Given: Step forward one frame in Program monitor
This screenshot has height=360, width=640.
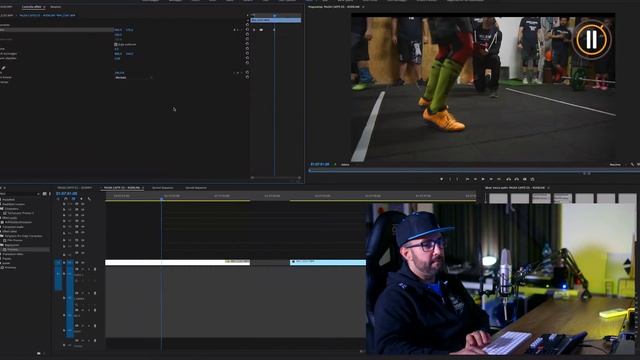Looking at the screenshot, I should pyautogui.click(x=491, y=179).
